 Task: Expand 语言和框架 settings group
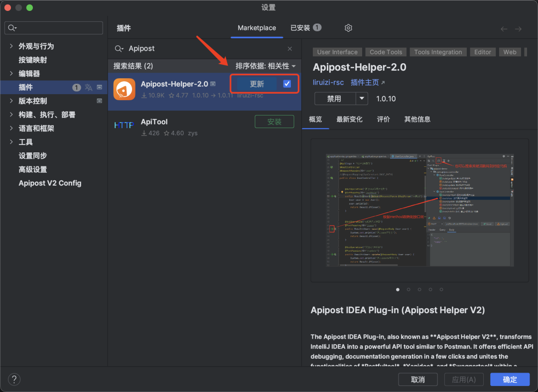[11, 129]
